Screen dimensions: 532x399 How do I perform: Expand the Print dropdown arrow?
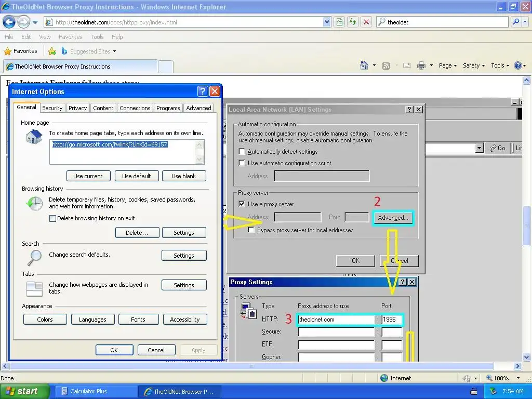[x=431, y=65]
